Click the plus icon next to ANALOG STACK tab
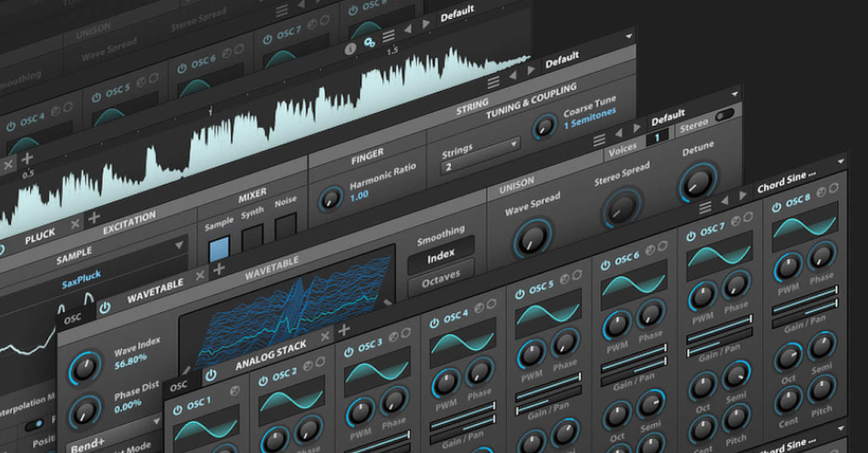This screenshot has width=868, height=453. (343, 330)
